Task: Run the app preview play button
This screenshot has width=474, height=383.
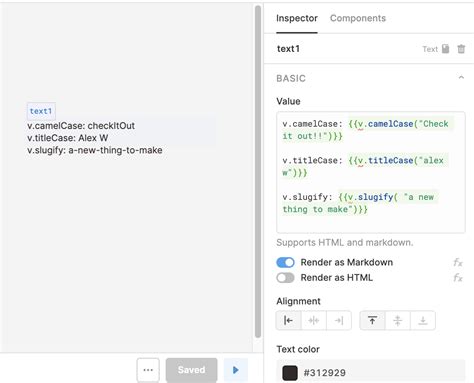Action: point(236,370)
